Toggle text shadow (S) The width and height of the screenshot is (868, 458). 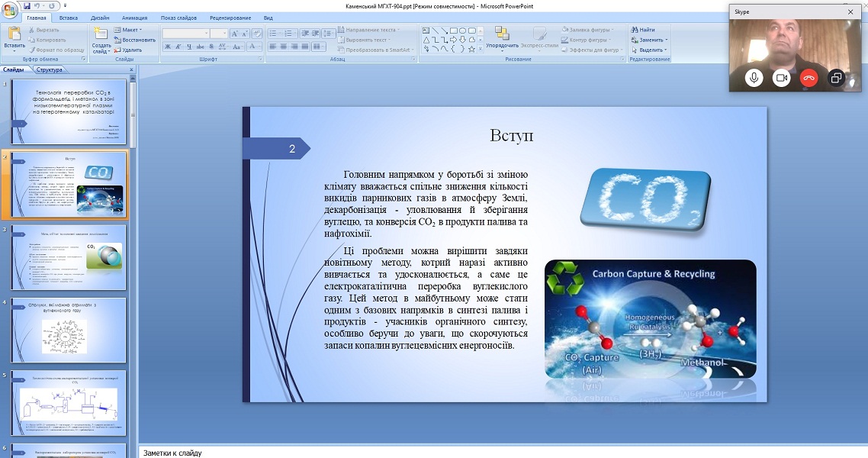pos(211,47)
